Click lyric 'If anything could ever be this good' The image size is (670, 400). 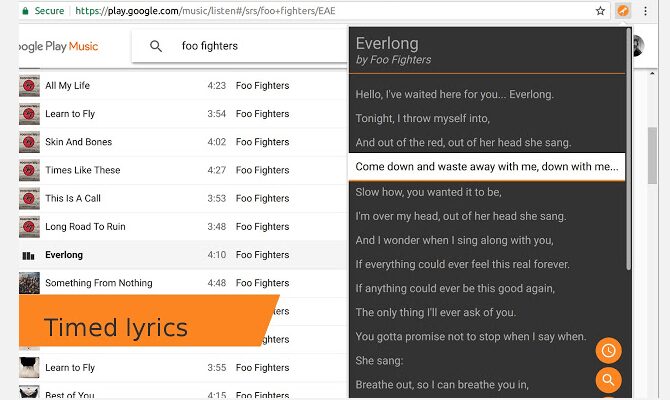(455, 288)
